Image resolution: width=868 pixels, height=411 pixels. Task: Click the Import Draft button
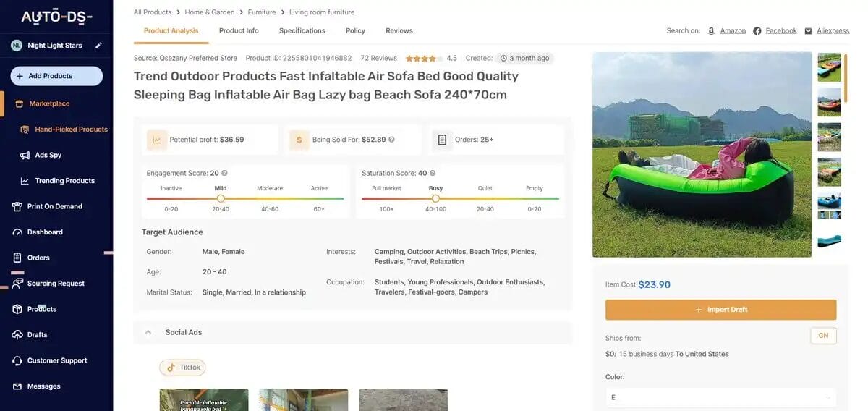tap(720, 310)
